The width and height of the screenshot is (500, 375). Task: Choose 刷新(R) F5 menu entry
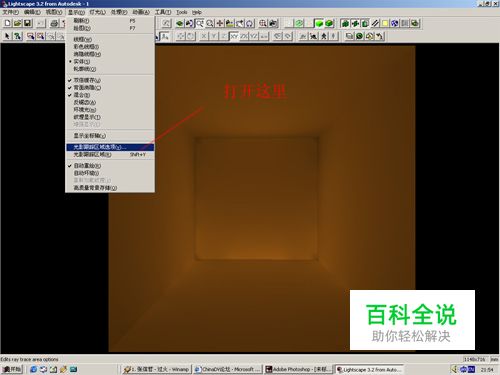pos(110,21)
